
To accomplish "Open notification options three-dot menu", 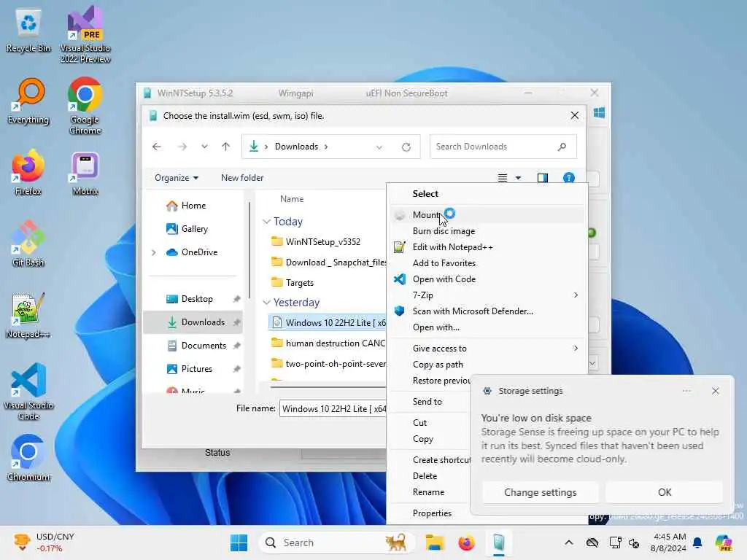I will [686, 392].
